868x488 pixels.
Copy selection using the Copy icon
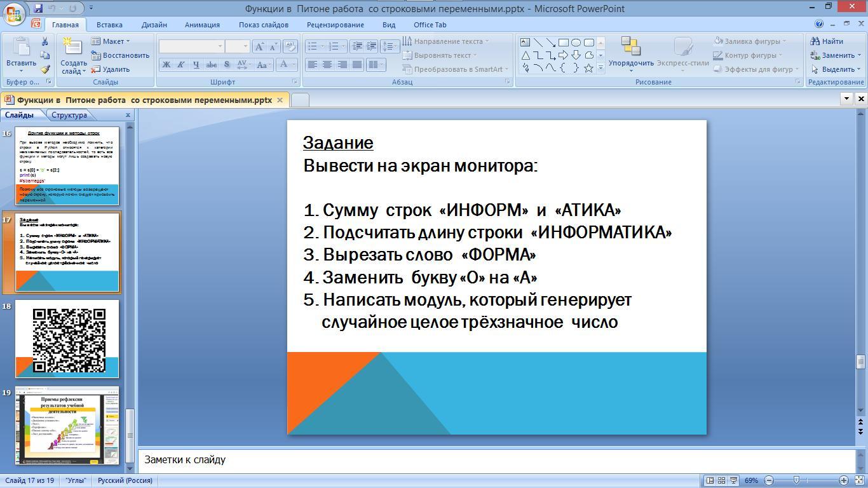click(45, 55)
